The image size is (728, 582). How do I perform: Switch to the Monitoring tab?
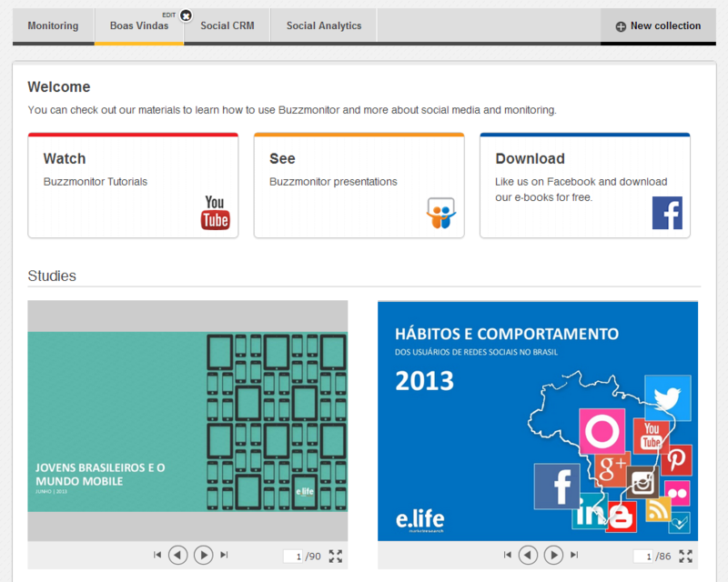53,25
